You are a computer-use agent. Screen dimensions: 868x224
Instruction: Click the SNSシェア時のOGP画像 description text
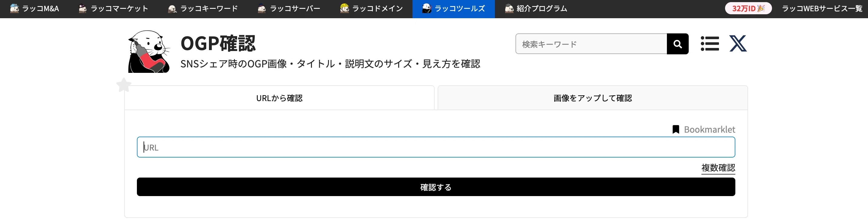tap(330, 64)
